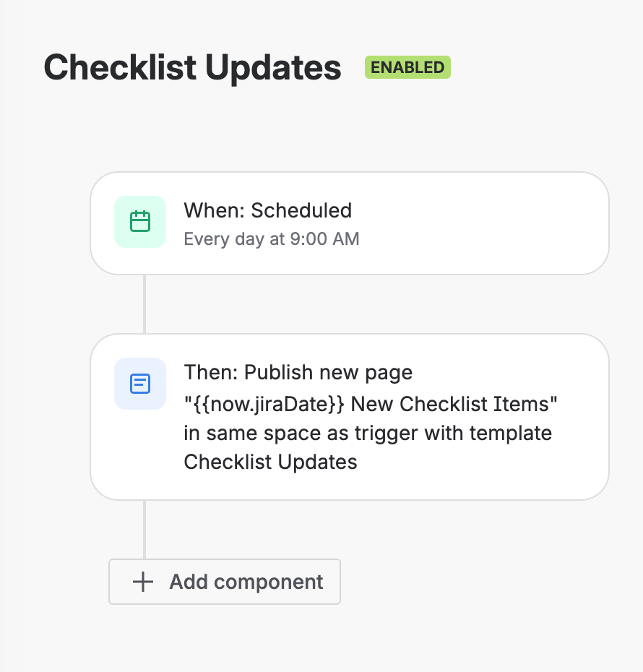Click the "Then: Publish new page" heading
Viewport: 643px width, 672px height.
tap(298, 373)
